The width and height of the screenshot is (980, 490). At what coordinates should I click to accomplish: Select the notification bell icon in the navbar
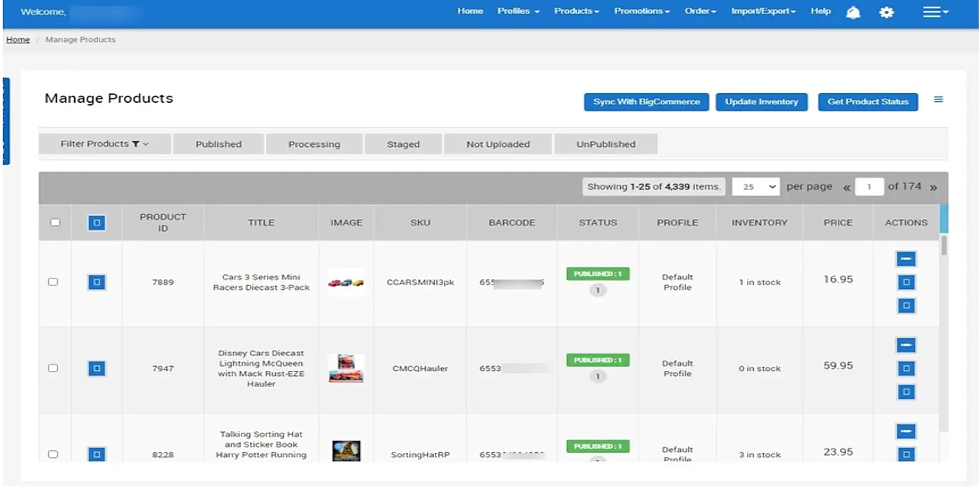coord(853,12)
